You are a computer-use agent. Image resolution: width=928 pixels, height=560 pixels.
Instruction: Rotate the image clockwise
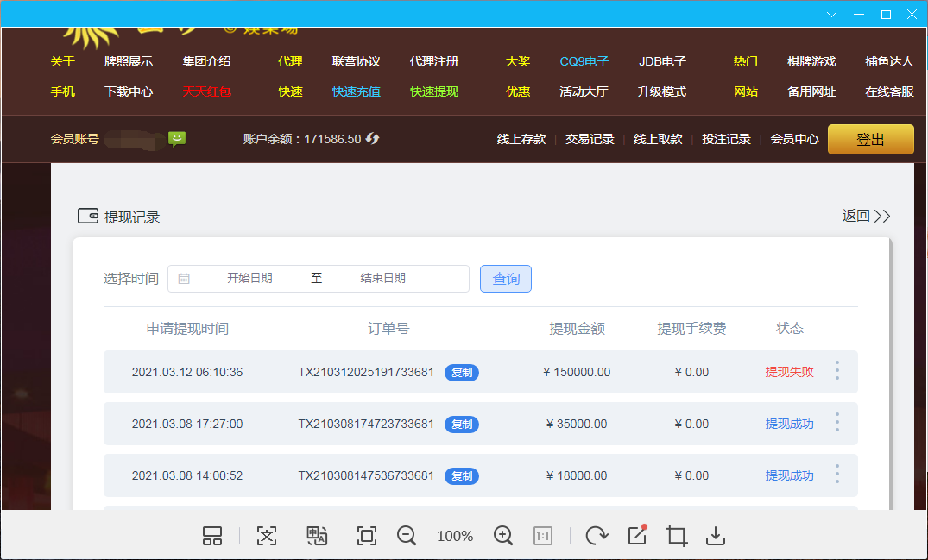597,536
